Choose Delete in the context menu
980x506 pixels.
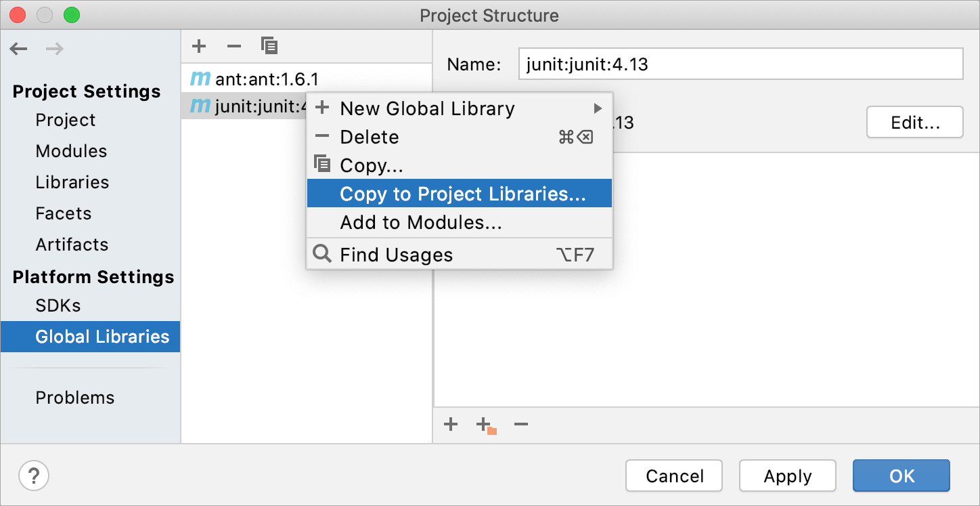point(370,137)
